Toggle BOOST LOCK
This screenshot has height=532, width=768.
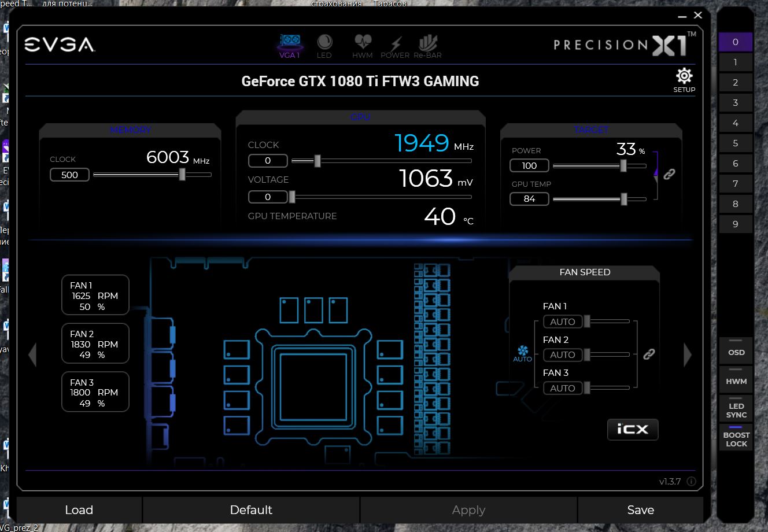click(736, 437)
